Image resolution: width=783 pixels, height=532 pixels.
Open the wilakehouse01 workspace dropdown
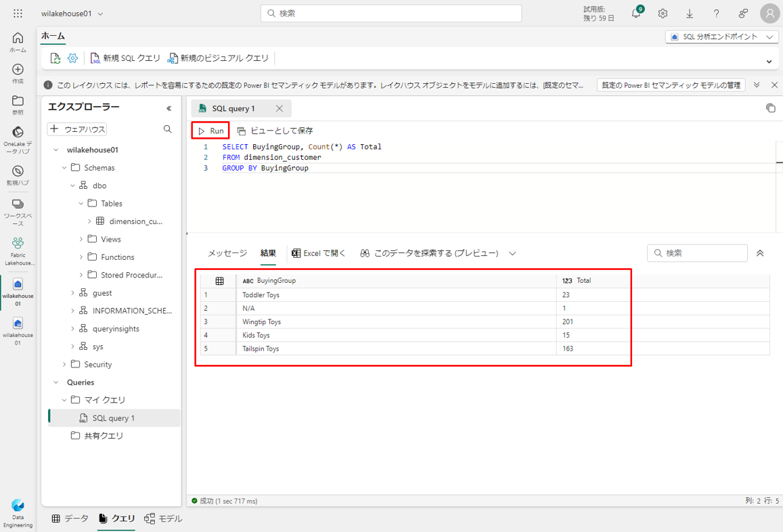(x=72, y=14)
